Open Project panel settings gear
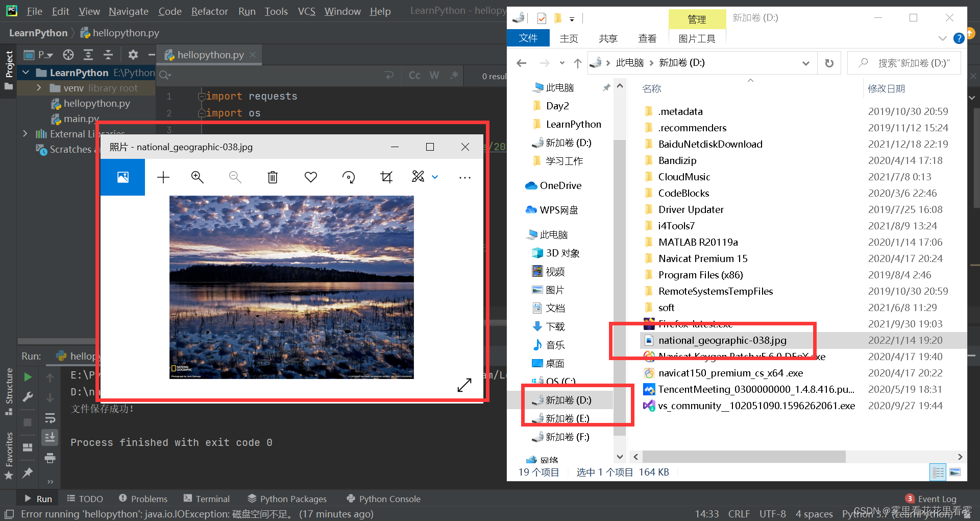Screen dimensions: 980x521 click(x=133, y=55)
